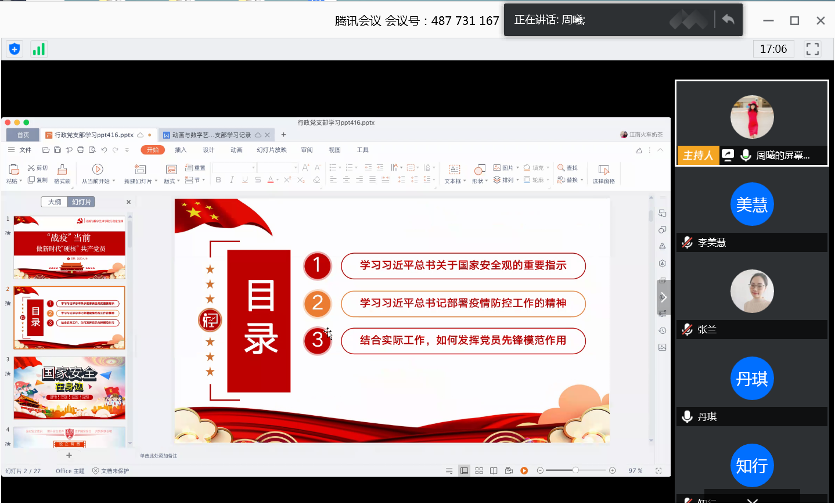
Task: Switch to slide sorter grid view
Action: 479,471
